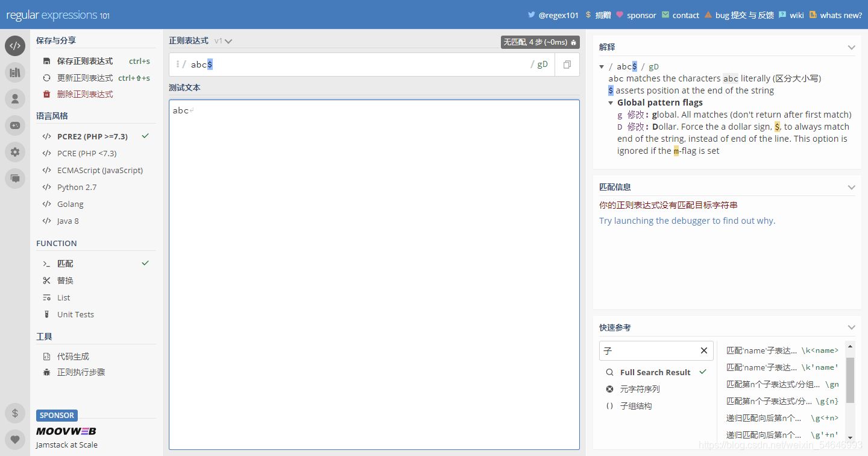Open bug 提交与反馈 link
The image size is (868, 456).
coord(739,15)
